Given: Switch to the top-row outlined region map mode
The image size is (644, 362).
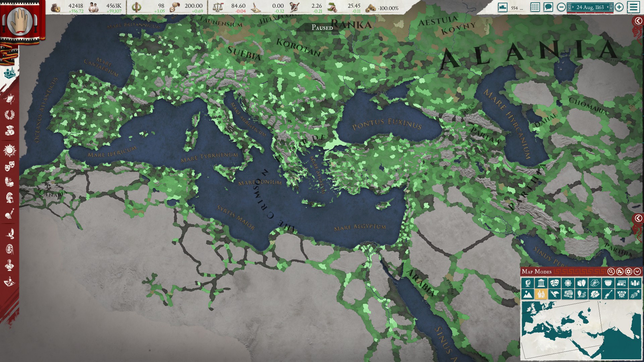Looking at the screenshot, I should (595, 283).
